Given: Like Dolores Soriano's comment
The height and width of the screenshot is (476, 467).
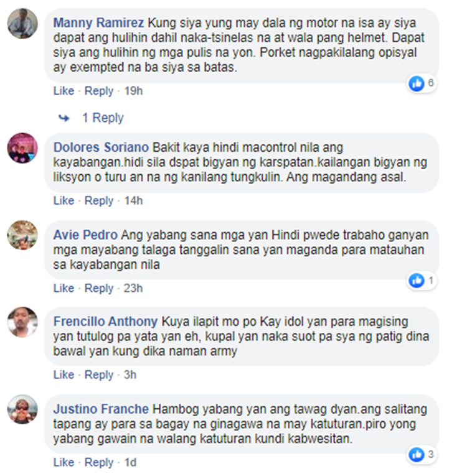Looking at the screenshot, I should [64, 200].
